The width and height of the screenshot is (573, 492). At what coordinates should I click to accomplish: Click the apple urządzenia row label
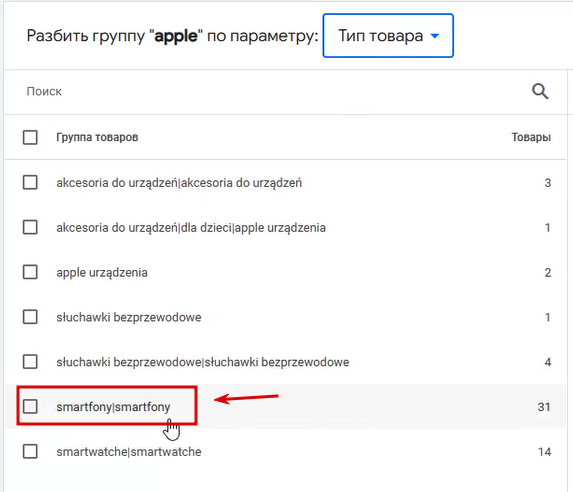[x=102, y=273]
